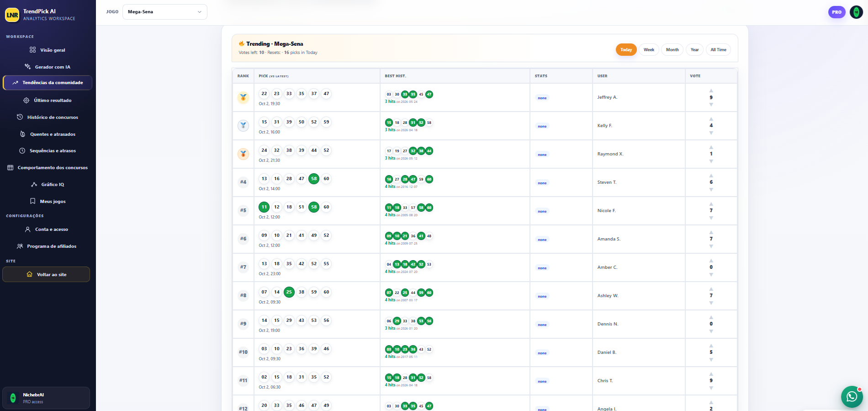Viewport: 868px width, 411px height.
Task: Select the Week time filter
Action: [x=649, y=50]
